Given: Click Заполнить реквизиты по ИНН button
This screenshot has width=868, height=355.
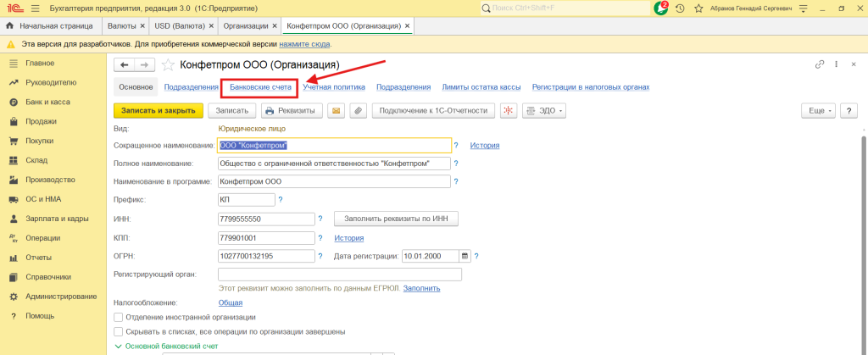Looking at the screenshot, I should tap(397, 219).
